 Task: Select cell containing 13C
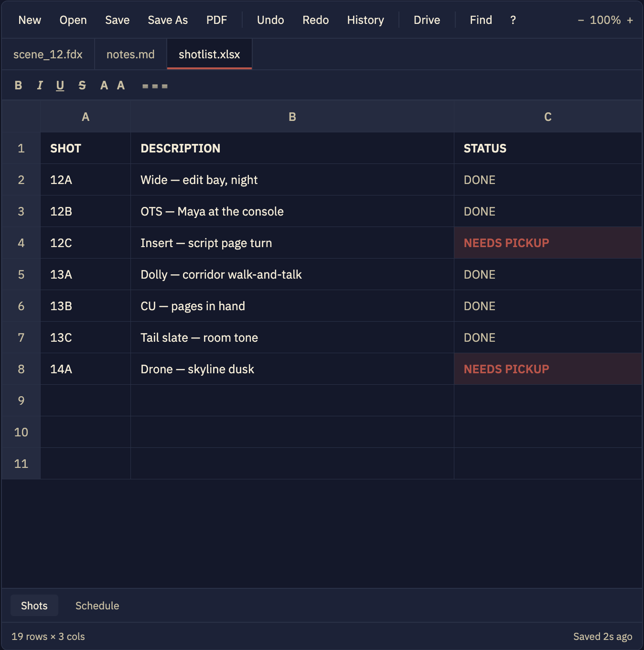[86, 337]
